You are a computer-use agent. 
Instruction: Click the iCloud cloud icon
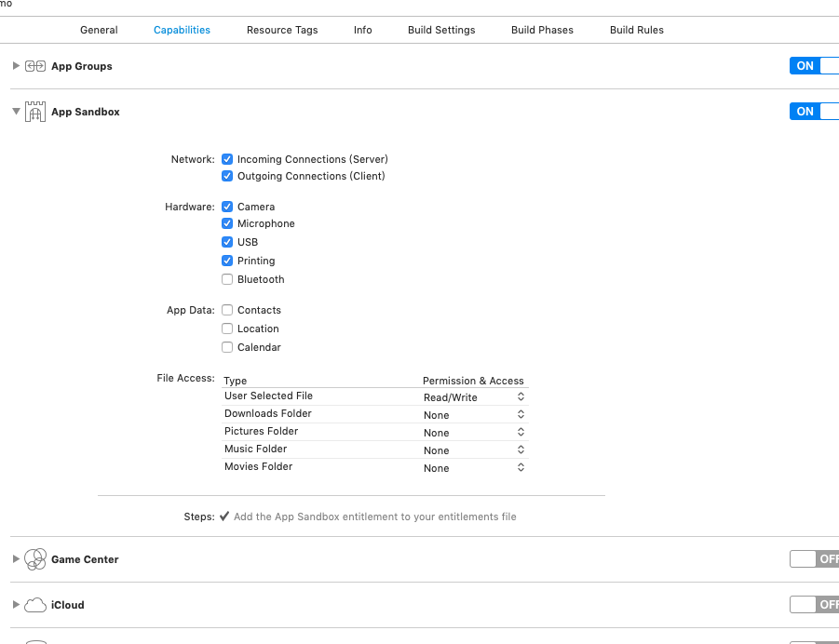point(35,605)
